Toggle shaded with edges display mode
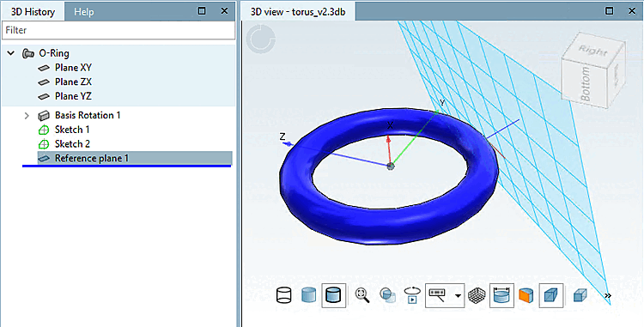Viewport: 644px width, 327px height. pyautogui.click(x=333, y=295)
